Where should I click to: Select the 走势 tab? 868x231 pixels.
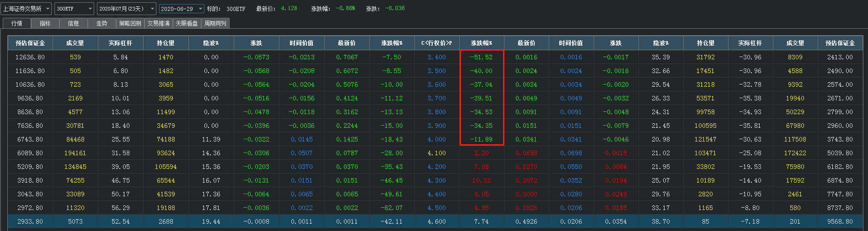click(102, 23)
